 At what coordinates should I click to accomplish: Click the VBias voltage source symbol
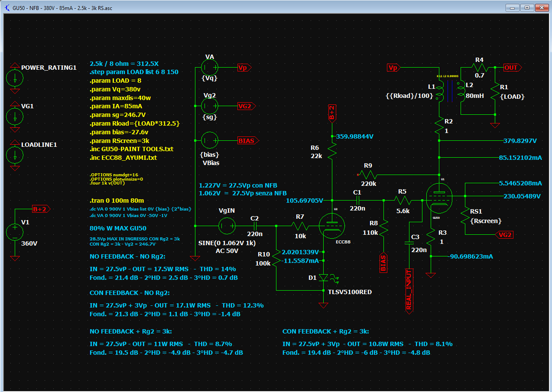(x=210, y=141)
